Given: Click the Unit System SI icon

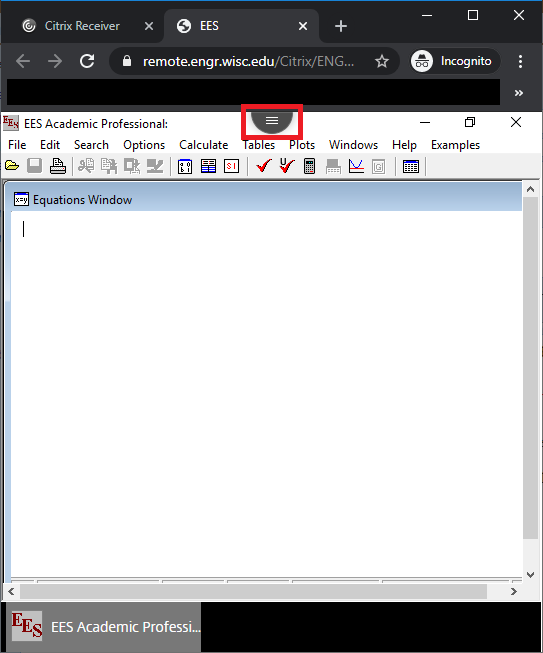Looking at the screenshot, I should (232, 167).
